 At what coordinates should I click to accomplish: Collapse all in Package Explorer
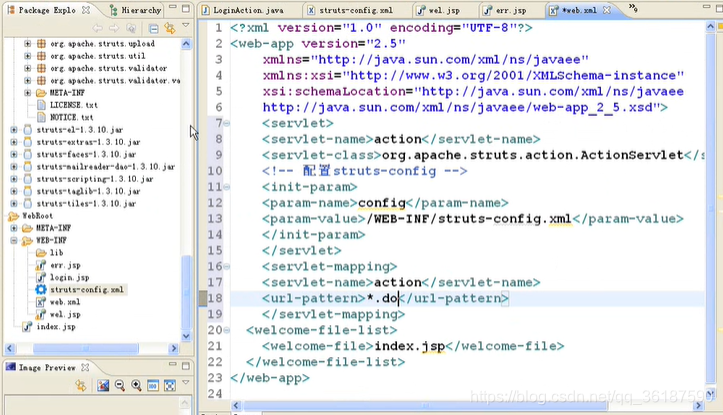(154, 29)
